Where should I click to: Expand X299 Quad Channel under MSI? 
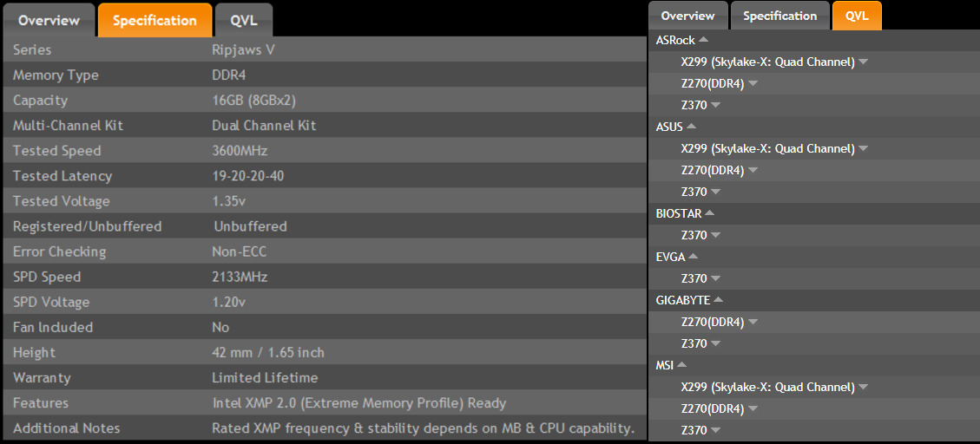[863, 387]
